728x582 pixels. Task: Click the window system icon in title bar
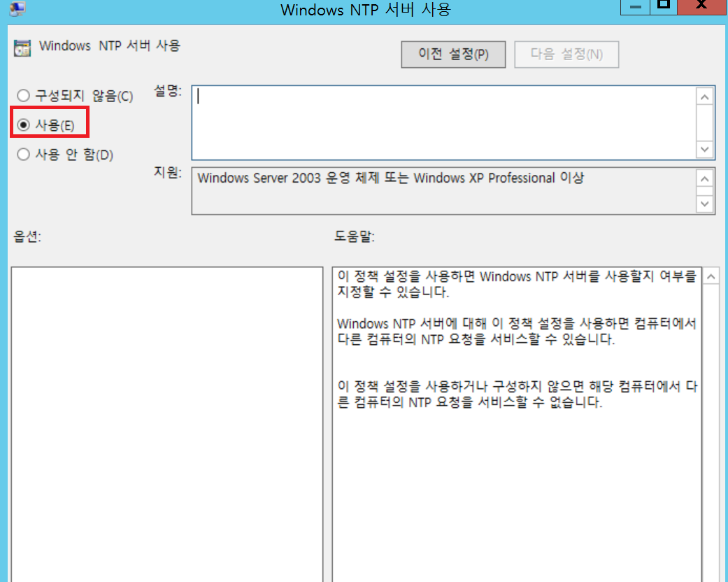17,8
